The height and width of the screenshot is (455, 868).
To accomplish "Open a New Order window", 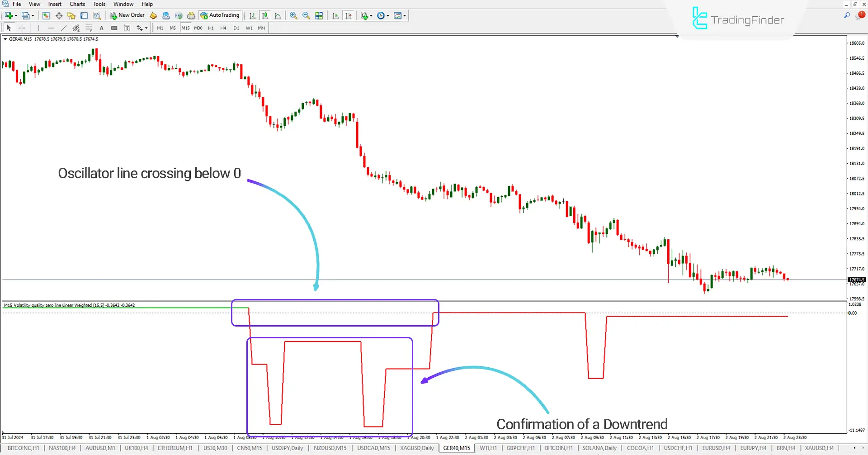I will pyautogui.click(x=127, y=15).
